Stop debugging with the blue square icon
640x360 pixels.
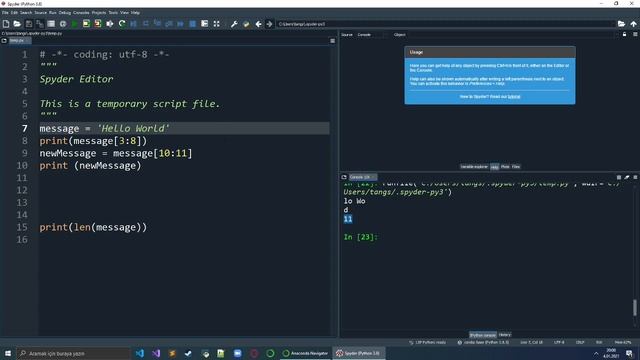192,24
